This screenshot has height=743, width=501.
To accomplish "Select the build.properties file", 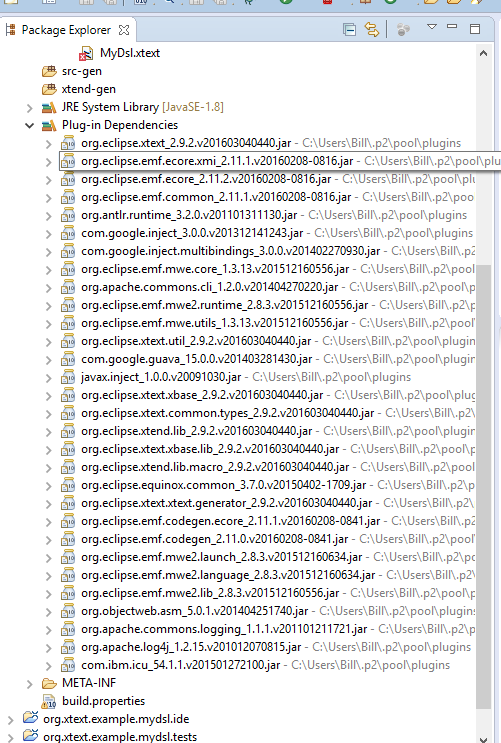I will 103,701.
